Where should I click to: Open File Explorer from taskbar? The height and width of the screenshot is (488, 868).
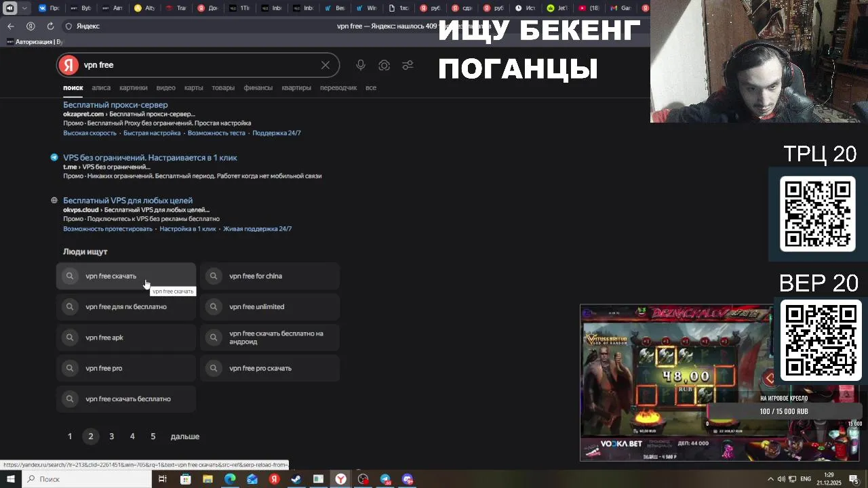tap(208, 479)
